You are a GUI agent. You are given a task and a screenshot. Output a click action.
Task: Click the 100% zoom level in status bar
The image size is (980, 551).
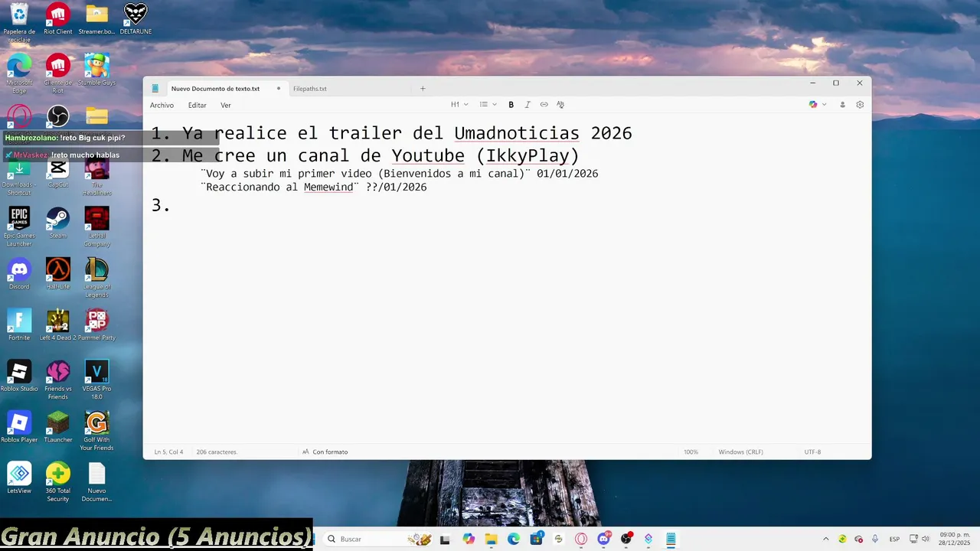(x=691, y=452)
